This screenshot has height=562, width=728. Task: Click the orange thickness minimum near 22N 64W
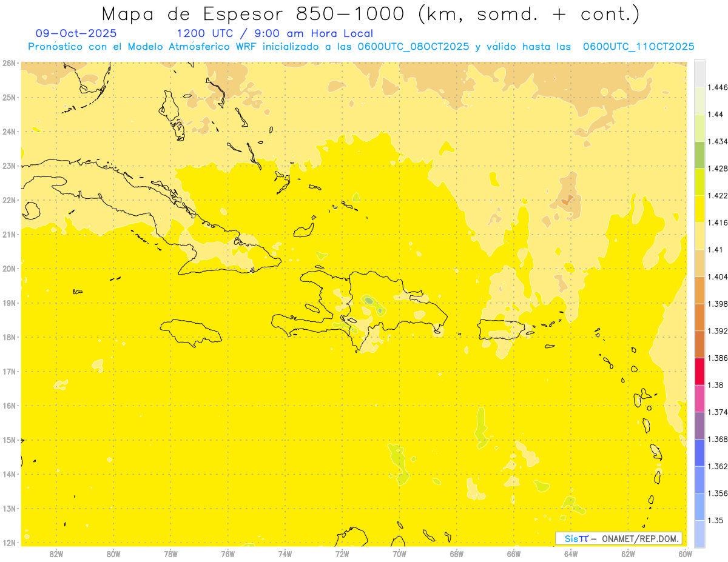567,199
